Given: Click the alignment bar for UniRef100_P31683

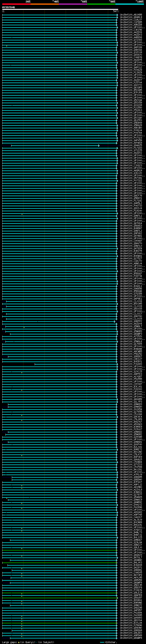Looking at the screenshot, I should point(76,364).
